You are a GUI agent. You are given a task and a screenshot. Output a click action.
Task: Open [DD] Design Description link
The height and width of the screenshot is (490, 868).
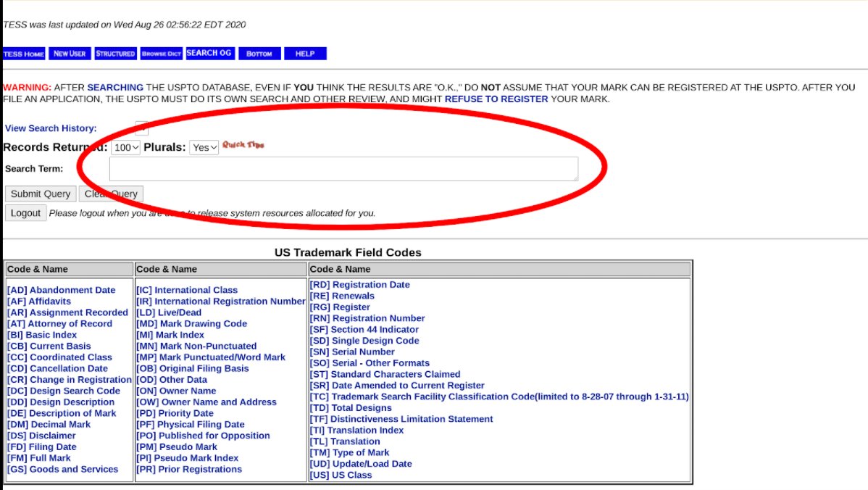(60, 402)
